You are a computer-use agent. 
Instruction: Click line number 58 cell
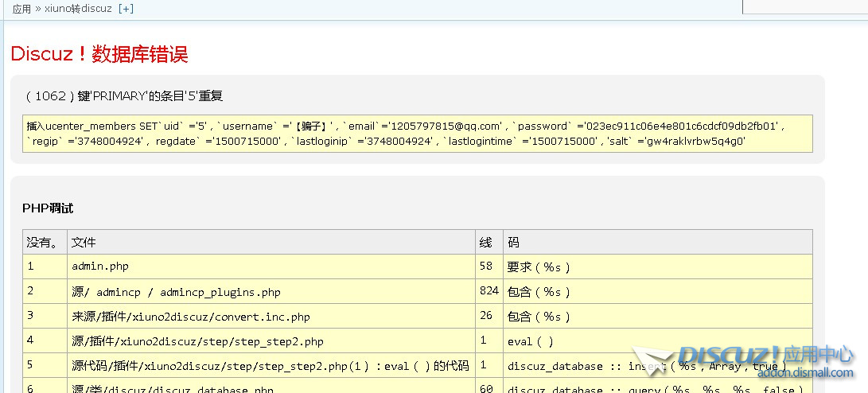[489, 267]
